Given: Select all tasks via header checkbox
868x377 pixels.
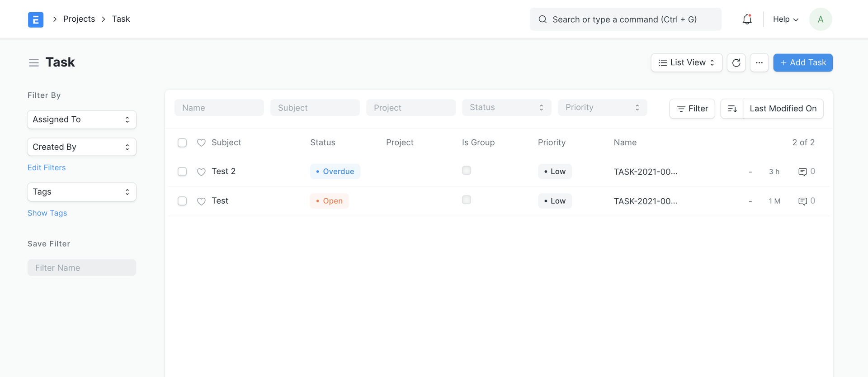Looking at the screenshot, I should point(182,143).
